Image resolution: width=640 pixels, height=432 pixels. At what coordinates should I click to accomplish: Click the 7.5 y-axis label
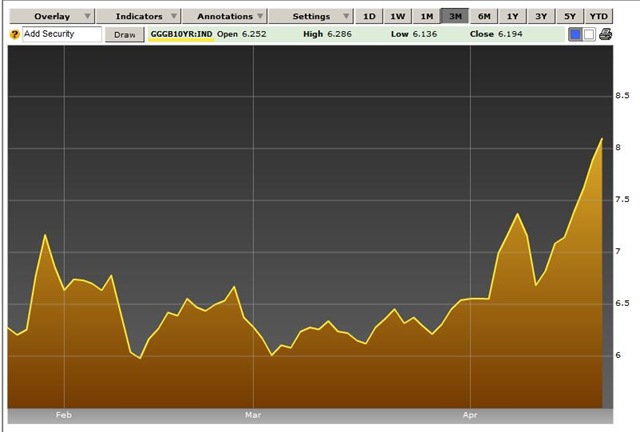coord(622,200)
